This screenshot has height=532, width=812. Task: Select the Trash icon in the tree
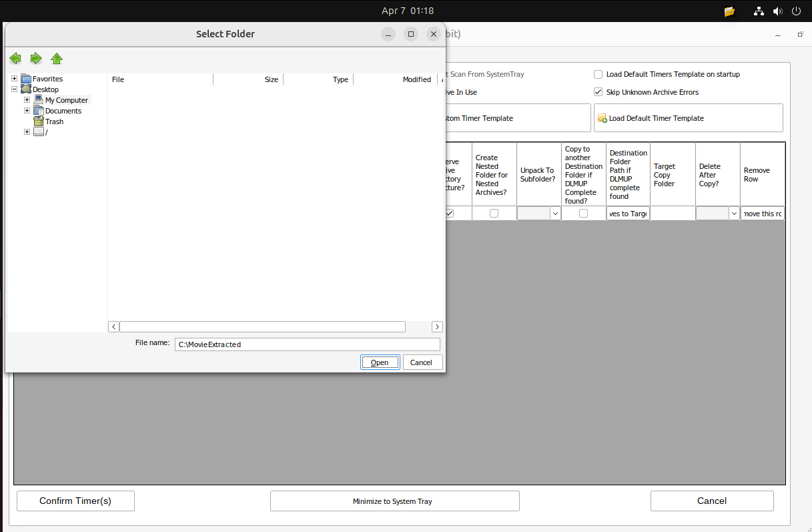[39, 121]
